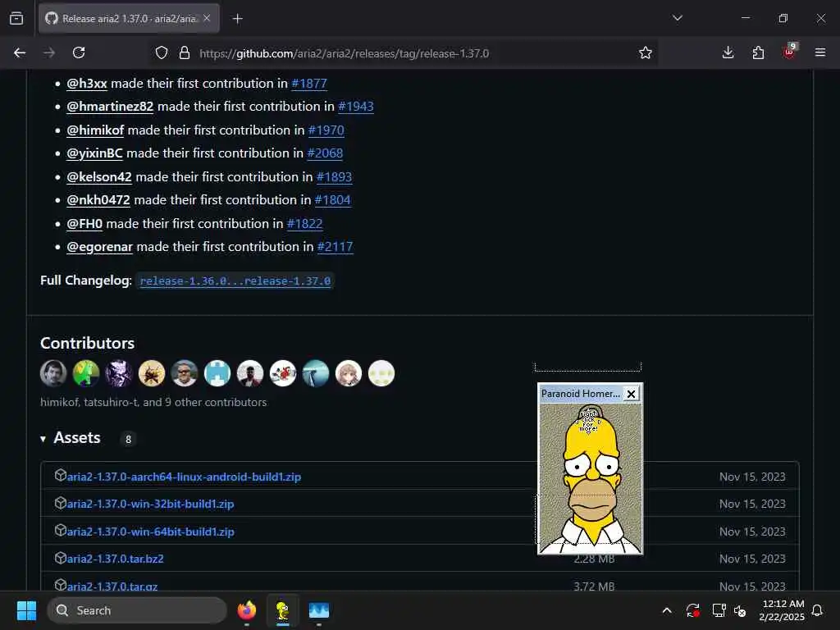This screenshot has height=630, width=840.
Task: Open the Windows Start menu
Action: coord(26,610)
